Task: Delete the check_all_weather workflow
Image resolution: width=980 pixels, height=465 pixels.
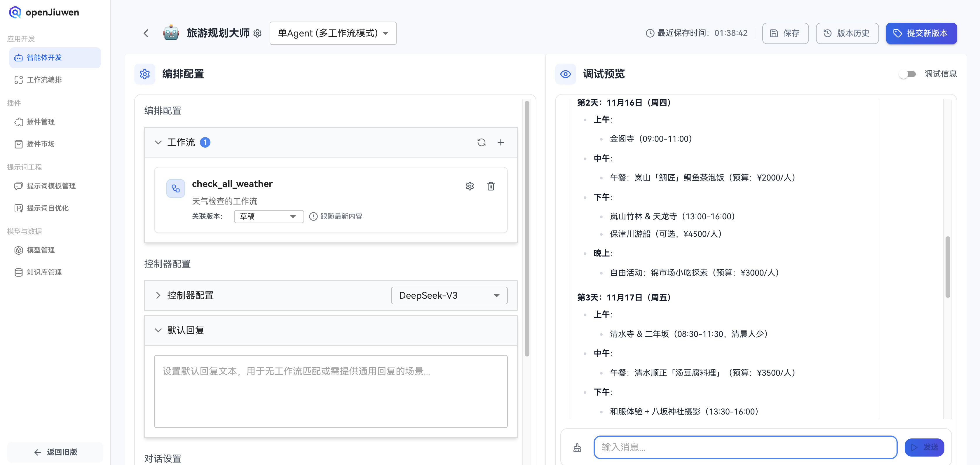Action: [491, 186]
